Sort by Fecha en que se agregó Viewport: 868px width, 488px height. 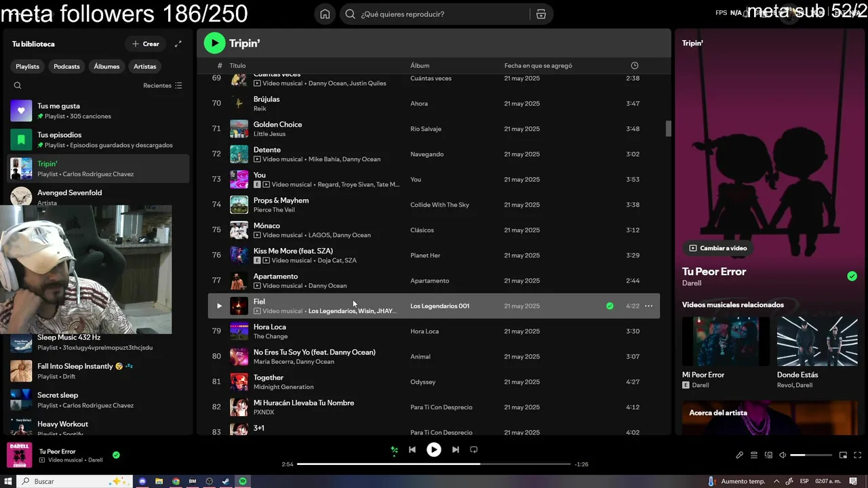[538, 66]
